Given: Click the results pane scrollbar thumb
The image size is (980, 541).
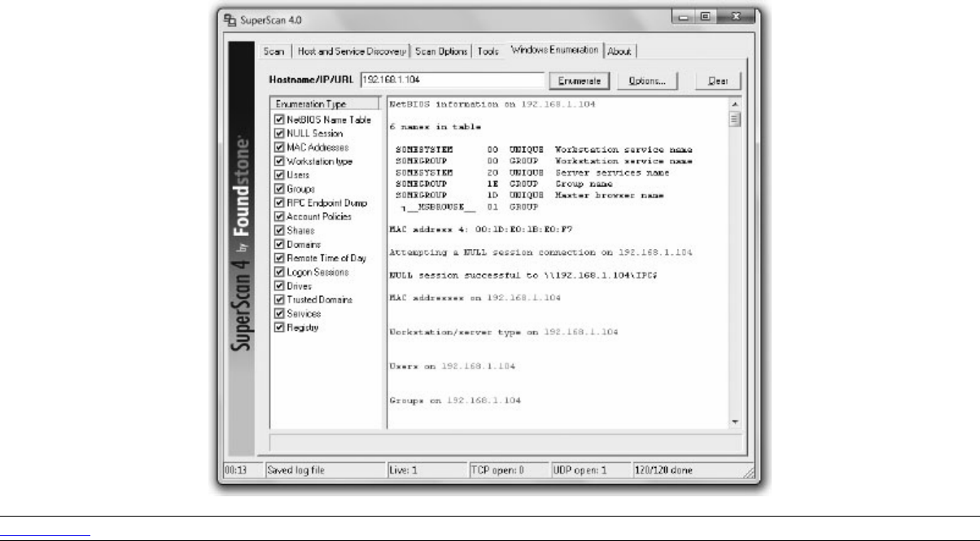Looking at the screenshot, I should click(735, 120).
